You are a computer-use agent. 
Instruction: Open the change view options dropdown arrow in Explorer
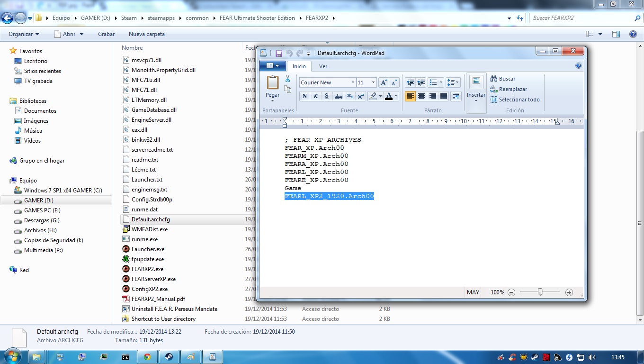600,34
